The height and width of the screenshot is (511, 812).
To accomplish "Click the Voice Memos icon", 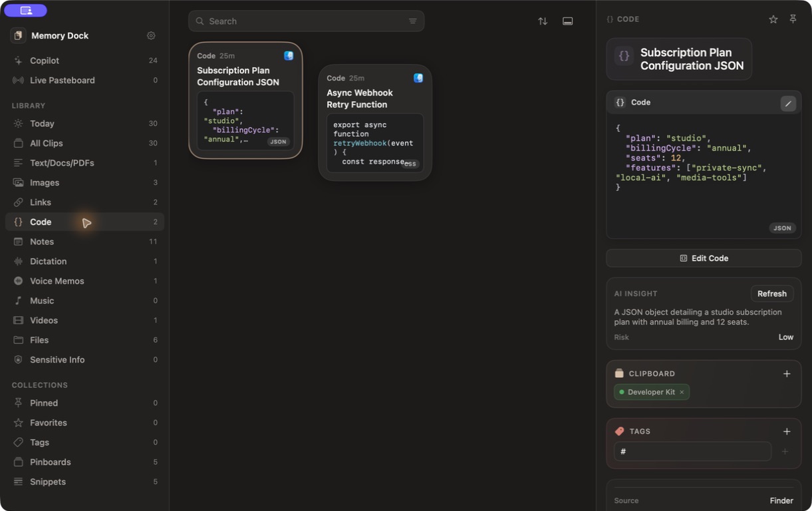I will pos(18,281).
